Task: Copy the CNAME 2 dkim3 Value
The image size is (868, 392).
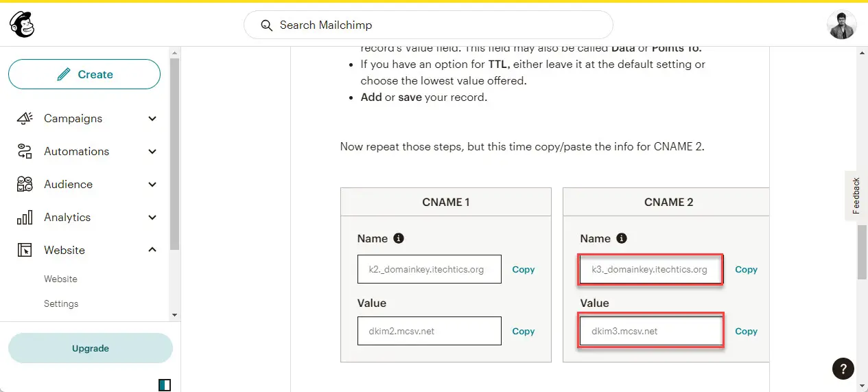Action: click(x=746, y=331)
